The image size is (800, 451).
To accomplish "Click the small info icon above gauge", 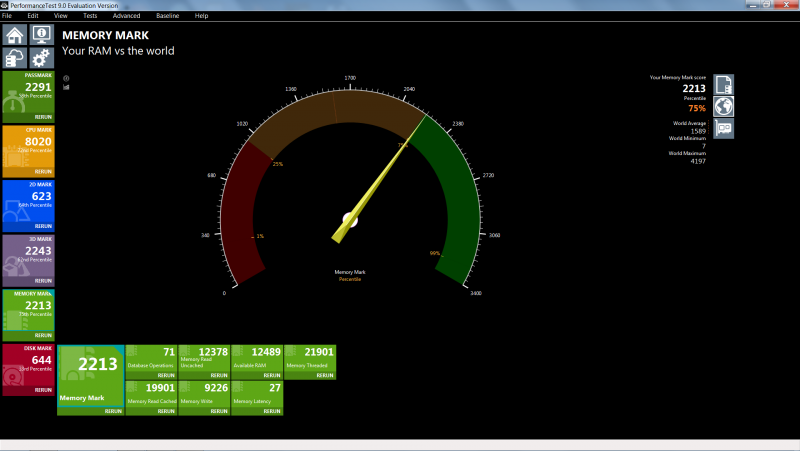I will pyautogui.click(x=66, y=78).
